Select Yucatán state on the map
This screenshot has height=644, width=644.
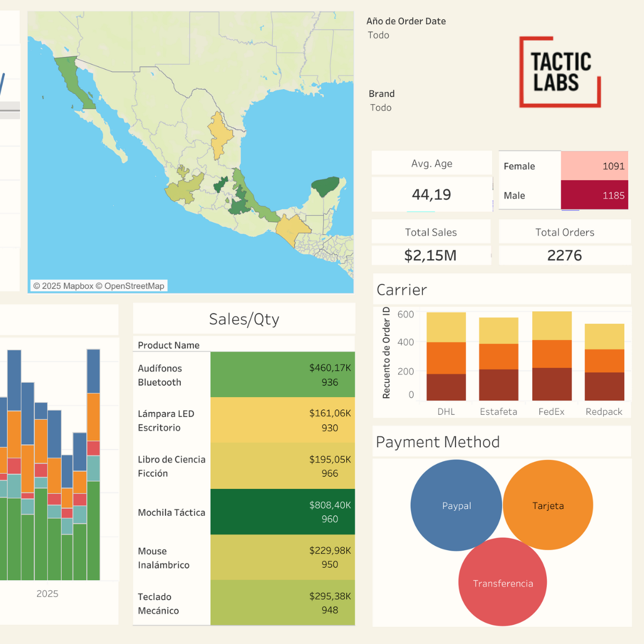326,186
